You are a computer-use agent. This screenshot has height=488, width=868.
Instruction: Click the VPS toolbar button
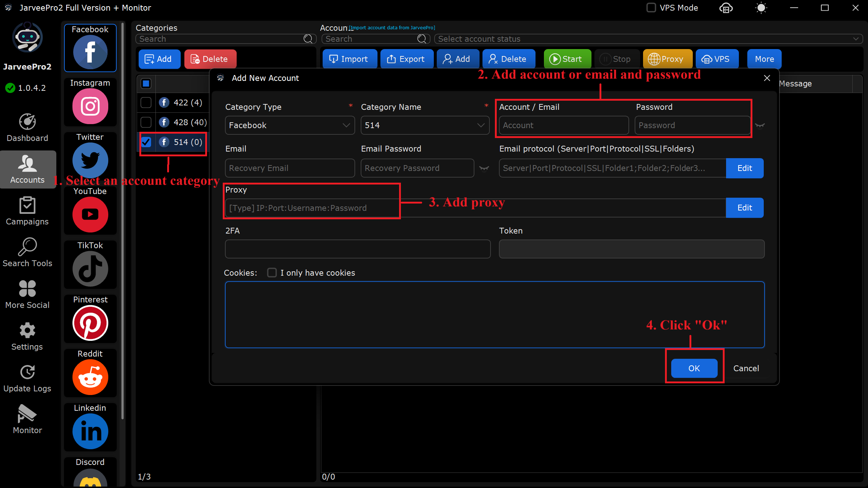tap(717, 59)
